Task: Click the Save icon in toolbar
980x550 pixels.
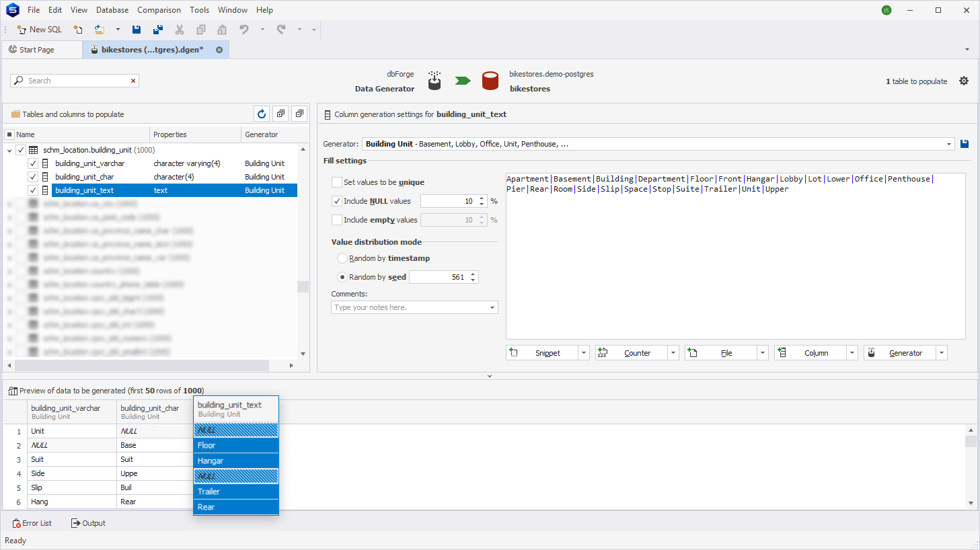Action: [137, 30]
